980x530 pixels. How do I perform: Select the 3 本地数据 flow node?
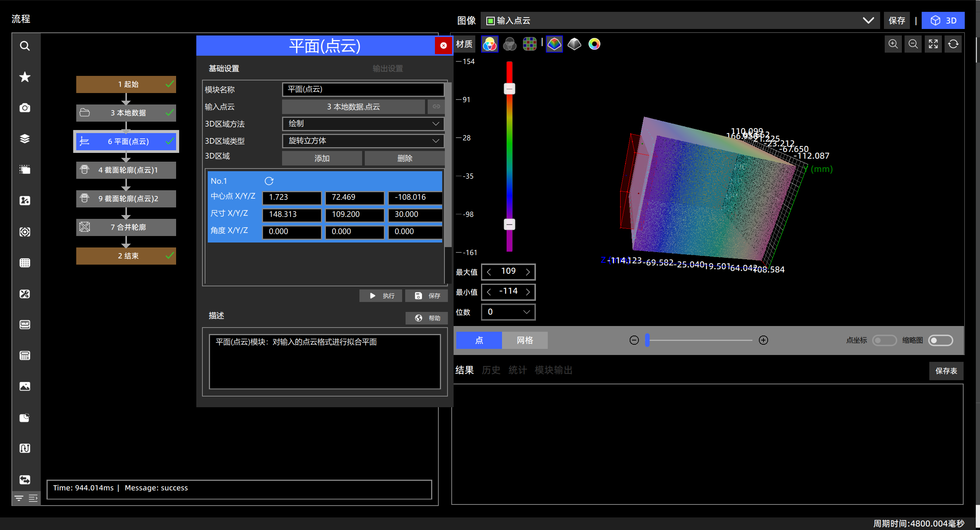[126, 113]
